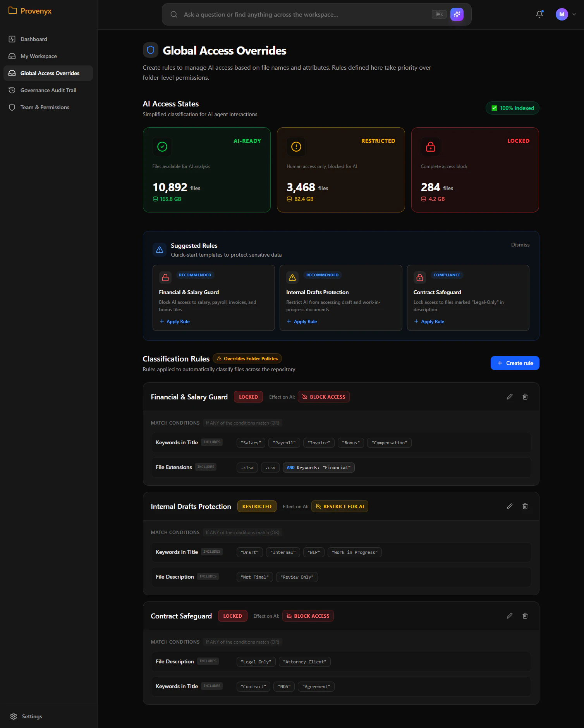584x728 pixels.
Task: Click the "Work in Progress" keyword chip
Action: pyautogui.click(x=355, y=552)
